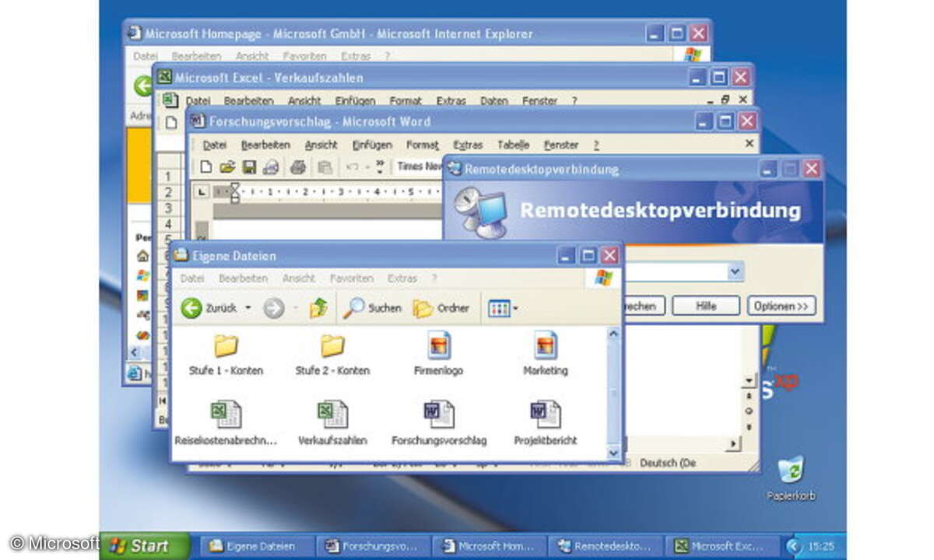Click the Deutsch language indicator in Word status bar
This screenshot has height=560, width=934.
pos(668,462)
